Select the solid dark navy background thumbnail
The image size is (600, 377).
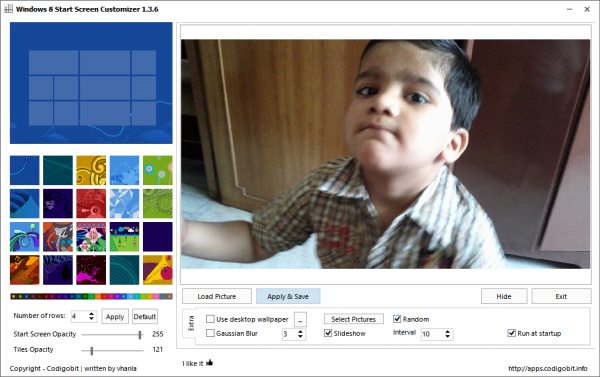[158, 237]
